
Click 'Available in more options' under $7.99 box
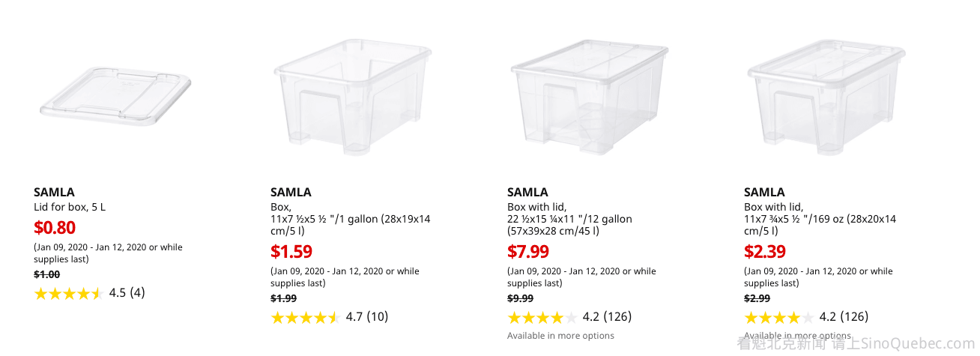tap(560, 336)
